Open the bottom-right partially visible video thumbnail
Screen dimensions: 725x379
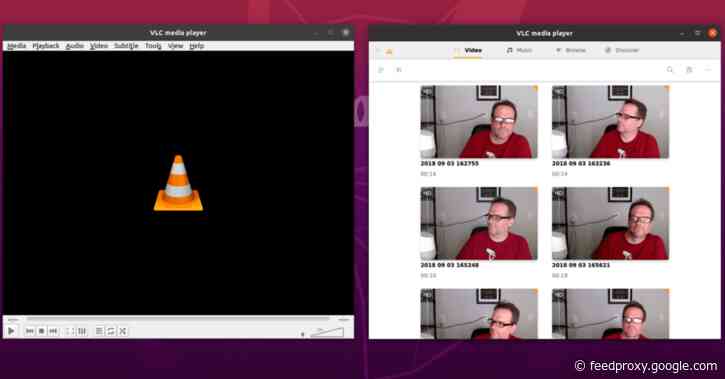pyautogui.click(x=610, y=314)
